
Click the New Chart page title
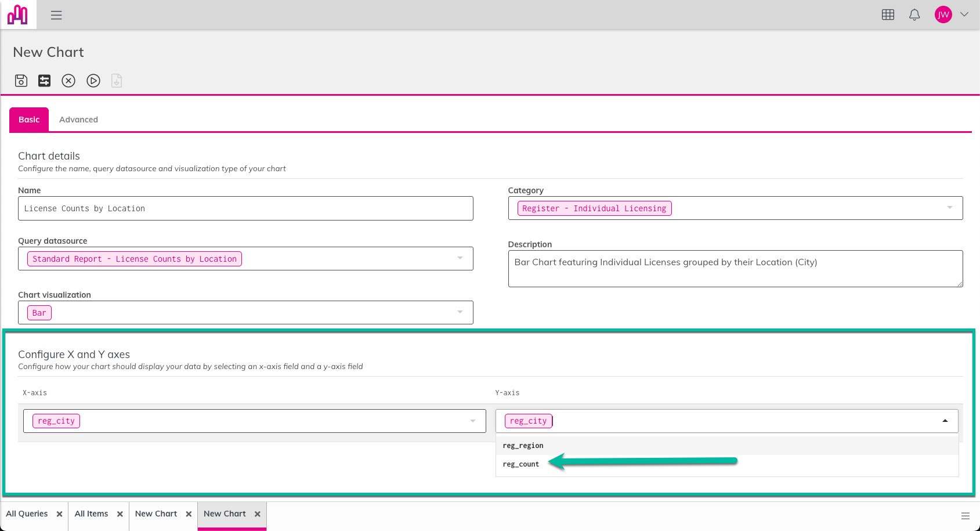(x=48, y=52)
